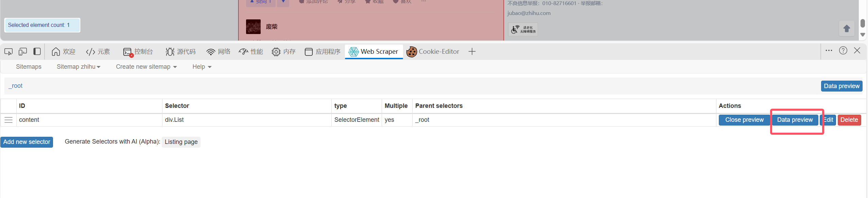Activate the inspect element picker icon
The width and height of the screenshot is (868, 198).
click(x=8, y=52)
